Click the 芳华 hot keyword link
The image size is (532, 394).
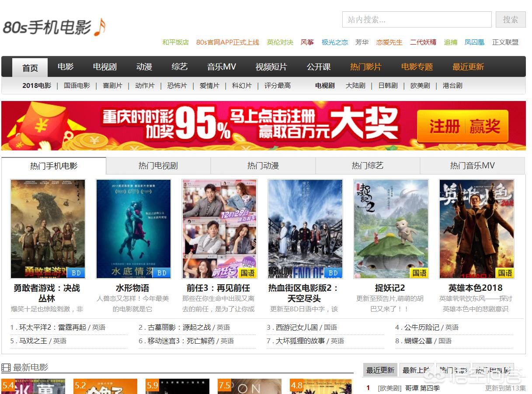click(x=362, y=42)
